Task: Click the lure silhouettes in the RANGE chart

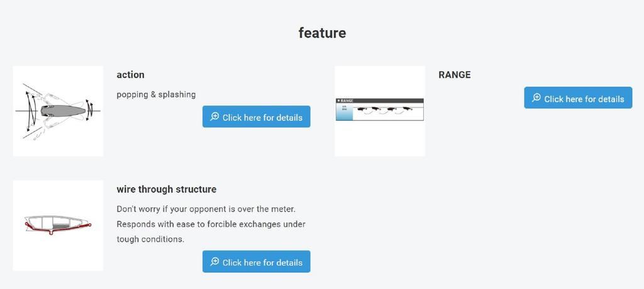Action: [385, 111]
